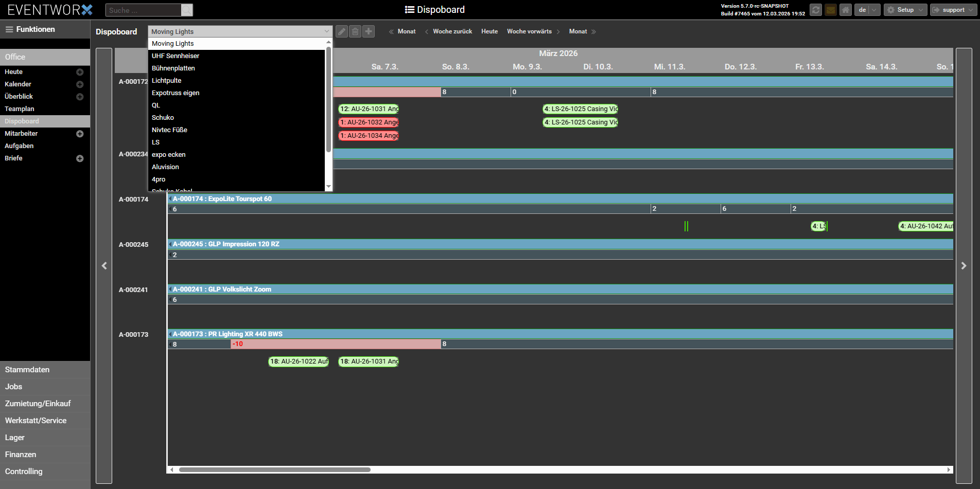Click the plus icon next to Mitarbeiter
Image resolution: width=980 pixels, height=489 pixels.
pos(80,134)
